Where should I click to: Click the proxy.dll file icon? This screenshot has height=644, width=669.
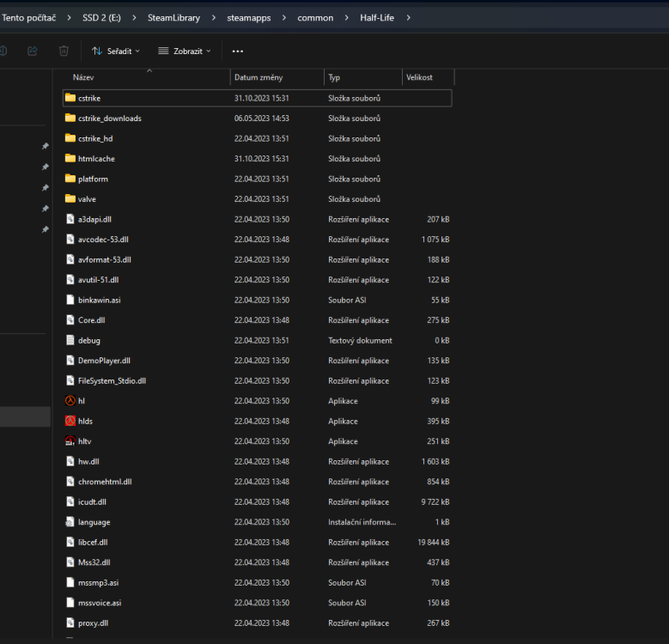coord(70,623)
